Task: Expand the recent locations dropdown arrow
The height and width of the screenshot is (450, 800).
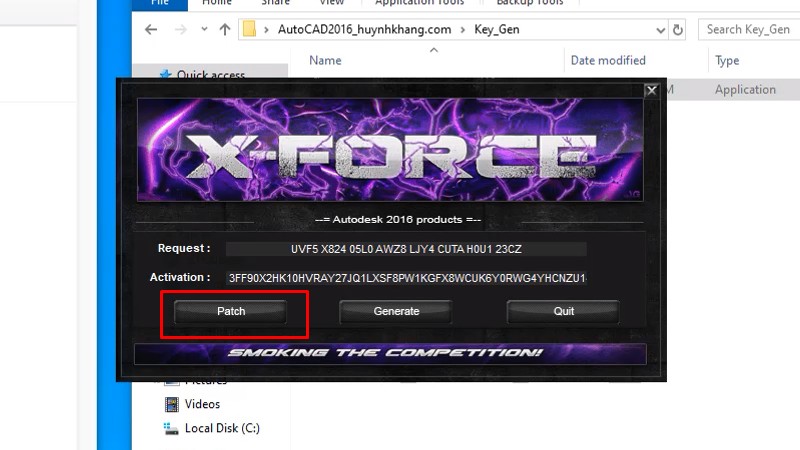Action: (202, 30)
